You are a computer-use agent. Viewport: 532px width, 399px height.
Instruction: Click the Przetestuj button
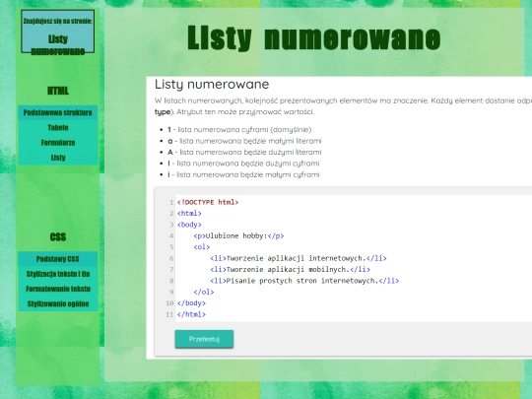click(204, 339)
